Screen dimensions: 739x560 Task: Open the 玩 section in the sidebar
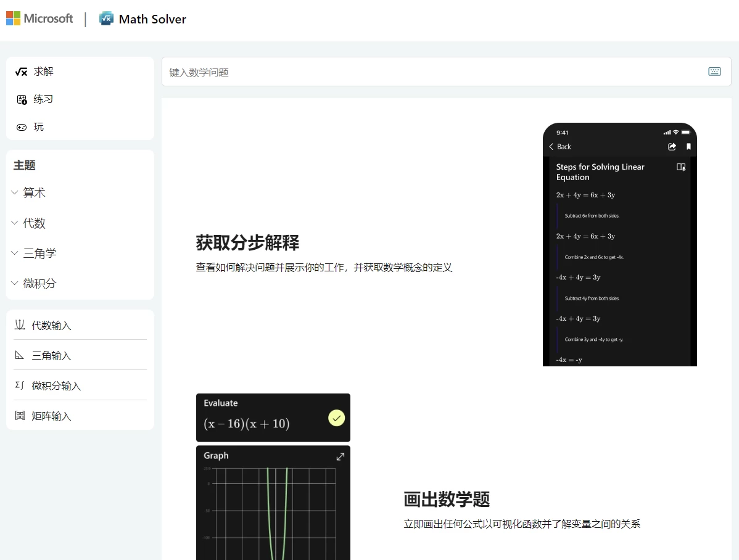(x=38, y=127)
